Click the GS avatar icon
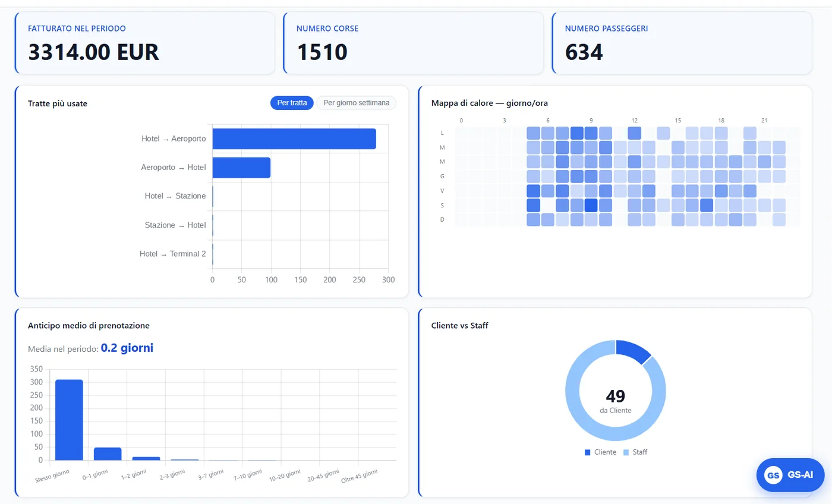Viewport: 832px width, 504px height. 773,475
